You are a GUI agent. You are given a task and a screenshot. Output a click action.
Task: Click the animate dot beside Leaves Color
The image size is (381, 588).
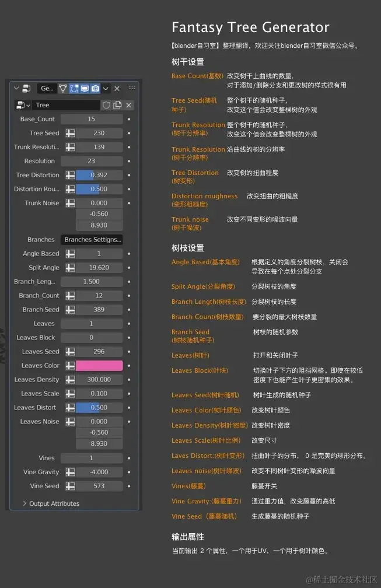(x=129, y=366)
